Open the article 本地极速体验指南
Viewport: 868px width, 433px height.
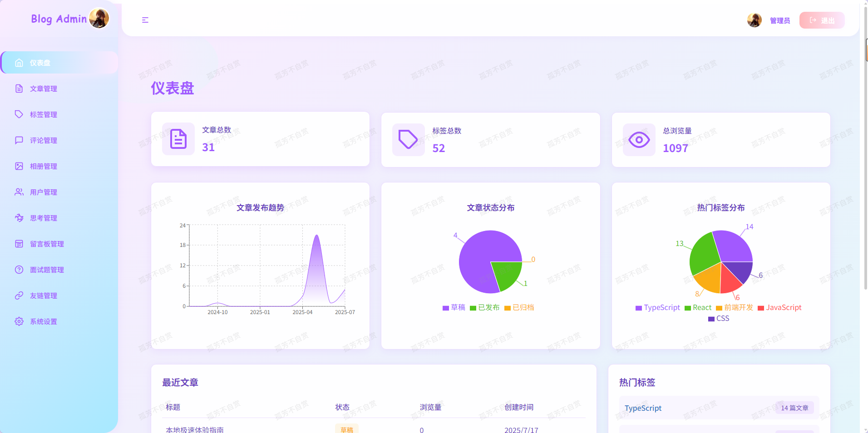(x=194, y=429)
